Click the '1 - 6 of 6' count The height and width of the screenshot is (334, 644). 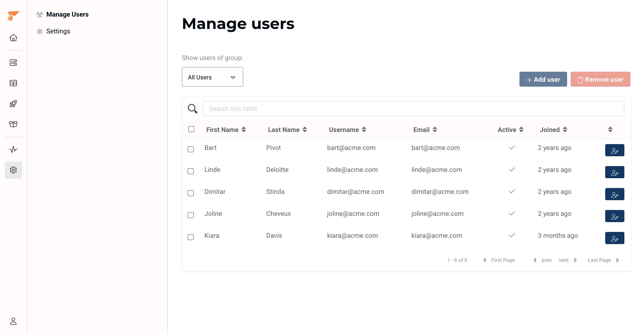coord(457,260)
